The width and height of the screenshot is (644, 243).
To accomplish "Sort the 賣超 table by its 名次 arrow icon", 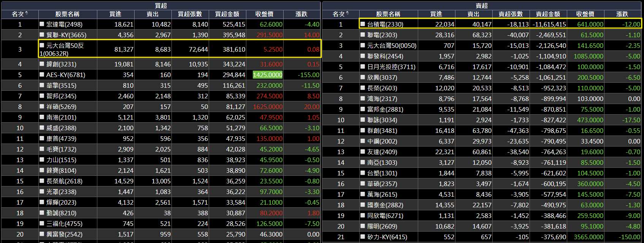I will tap(347, 14).
